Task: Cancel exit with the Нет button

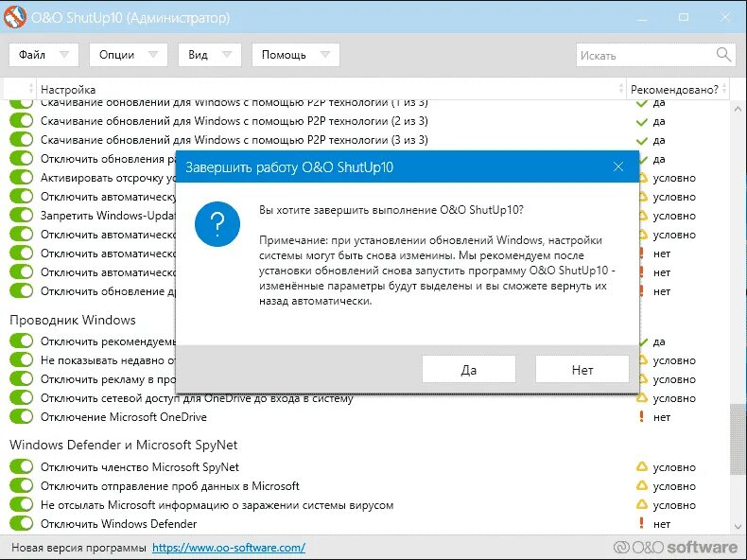Action: coord(582,369)
